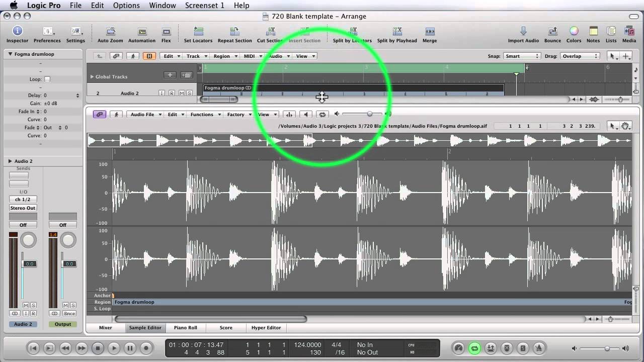Click the tempo value 124.0000
This screenshot has height=362, width=644.
(307, 344)
